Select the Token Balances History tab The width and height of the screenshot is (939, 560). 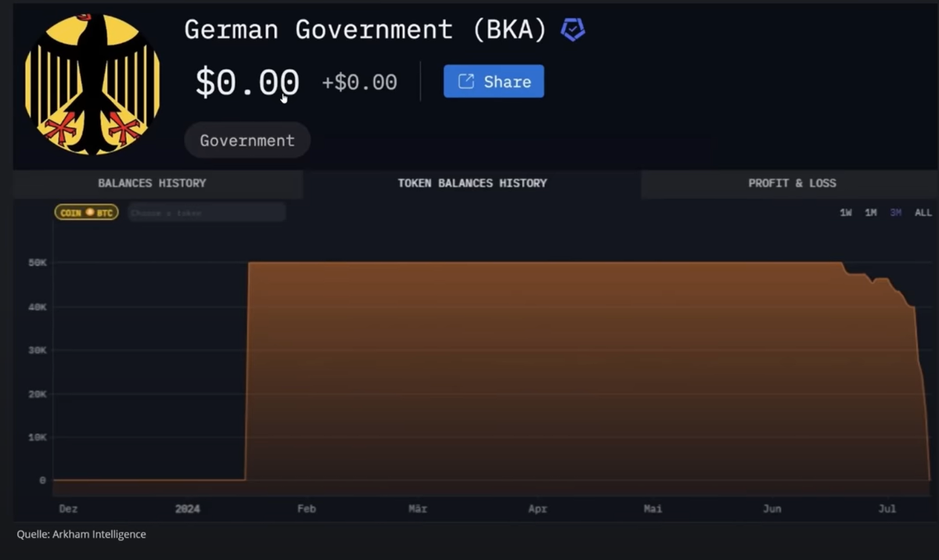(472, 183)
